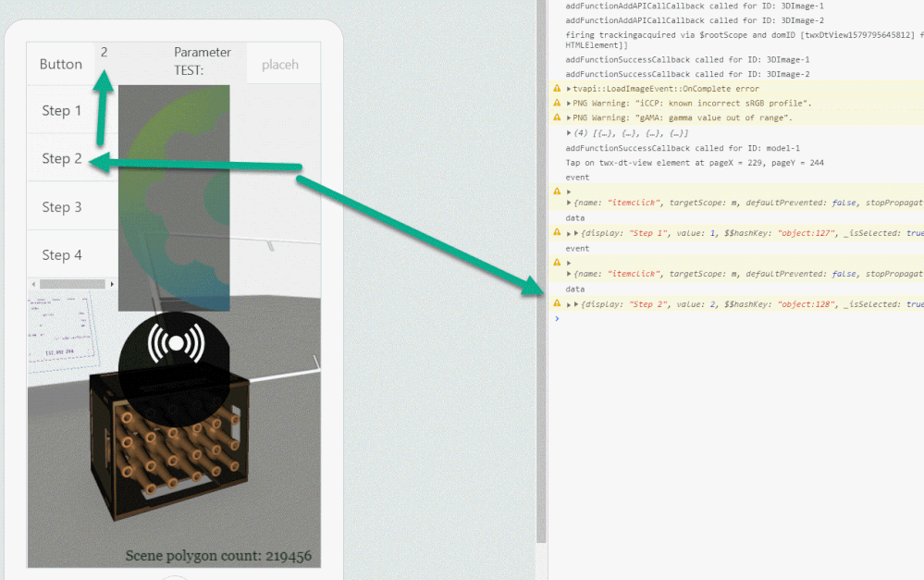Click warning icon beside gAMA PNG warning
Screen dimensions: 924x580
pyautogui.click(x=557, y=118)
